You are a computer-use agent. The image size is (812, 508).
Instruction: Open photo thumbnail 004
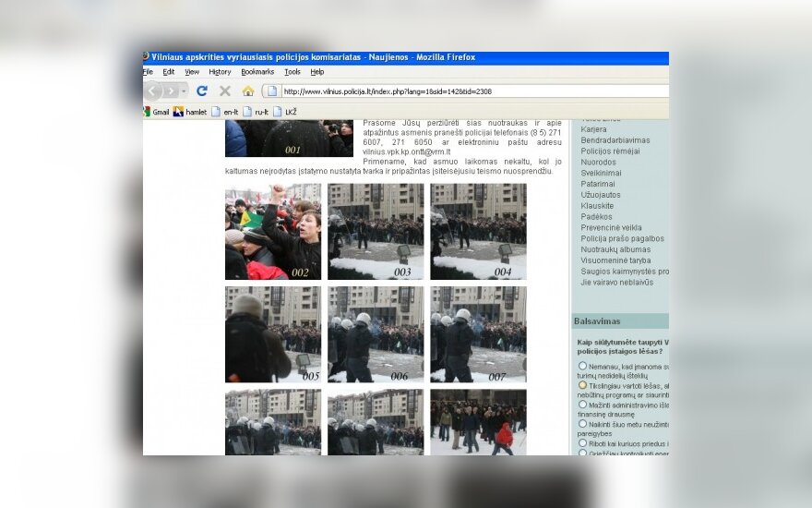(478, 232)
